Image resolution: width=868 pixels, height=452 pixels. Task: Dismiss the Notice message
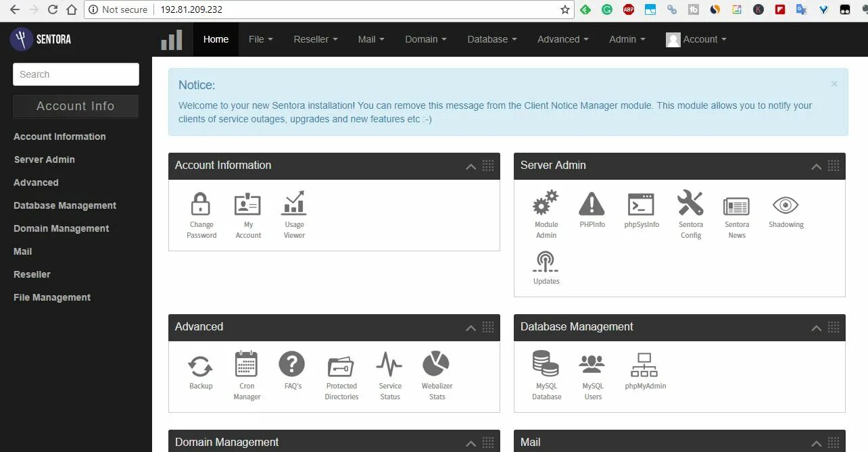click(x=834, y=84)
